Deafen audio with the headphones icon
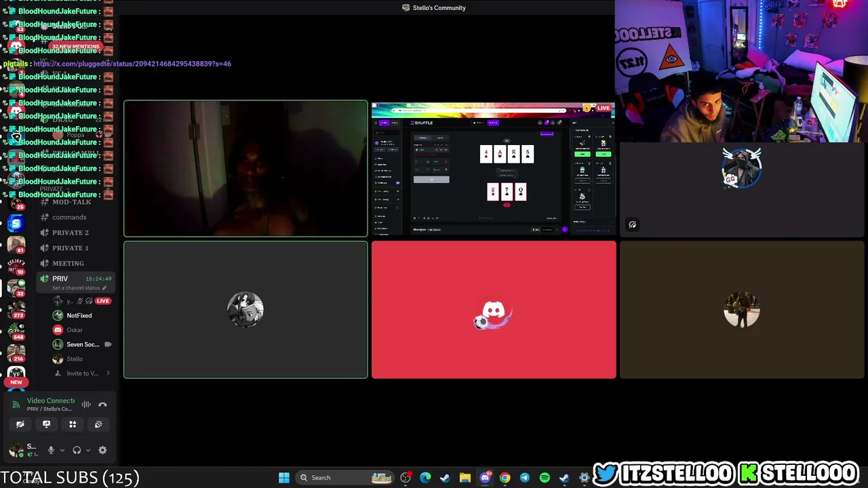The height and width of the screenshot is (488, 868). click(77, 450)
